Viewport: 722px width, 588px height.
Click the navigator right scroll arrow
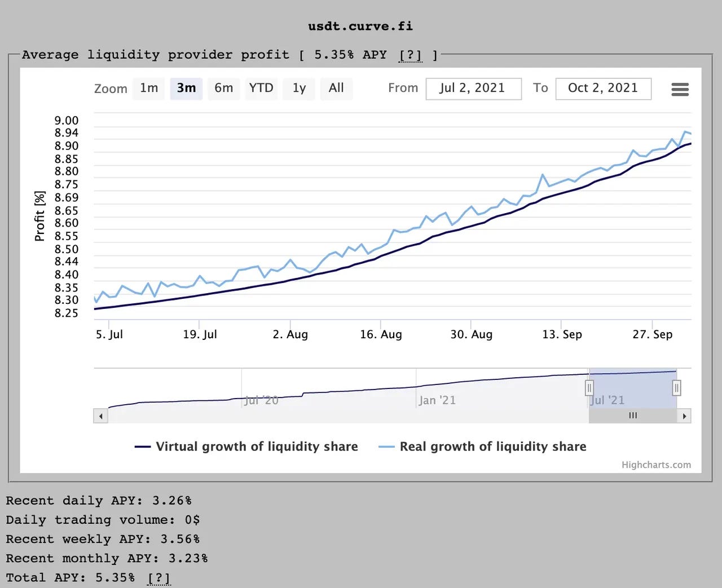[684, 416]
